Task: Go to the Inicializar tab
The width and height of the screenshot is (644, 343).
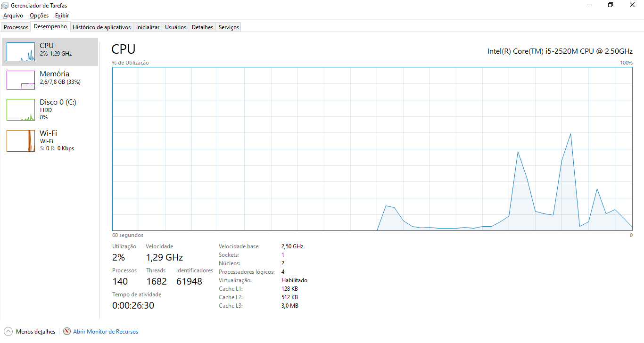Action: click(148, 27)
